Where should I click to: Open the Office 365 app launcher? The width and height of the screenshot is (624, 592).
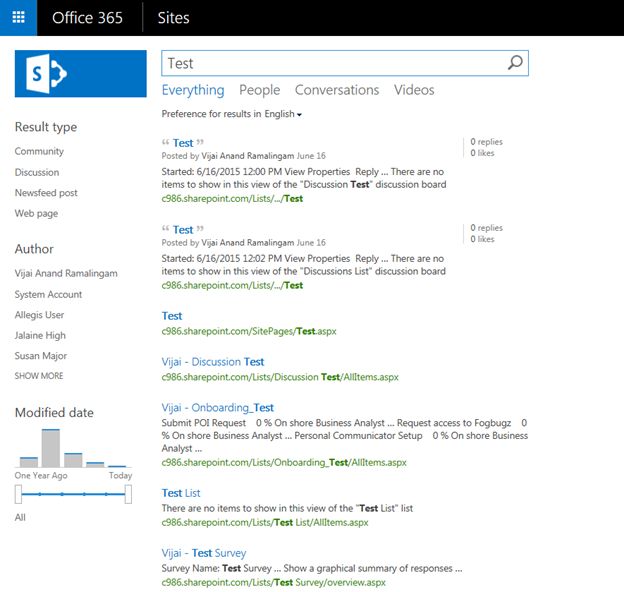(18, 17)
